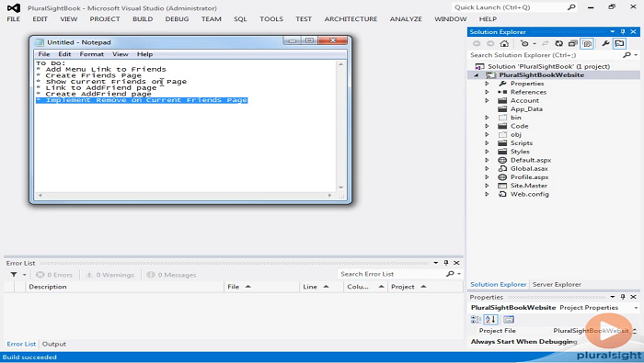
Task: Collapse the PluralSightBookWebsite project node
Action: (x=477, y=75)
